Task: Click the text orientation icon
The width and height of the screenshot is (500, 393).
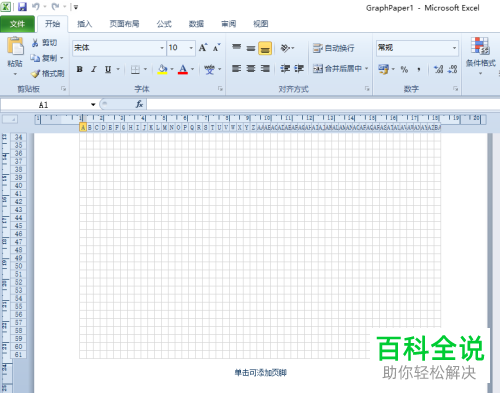Action: pos(285,48)
